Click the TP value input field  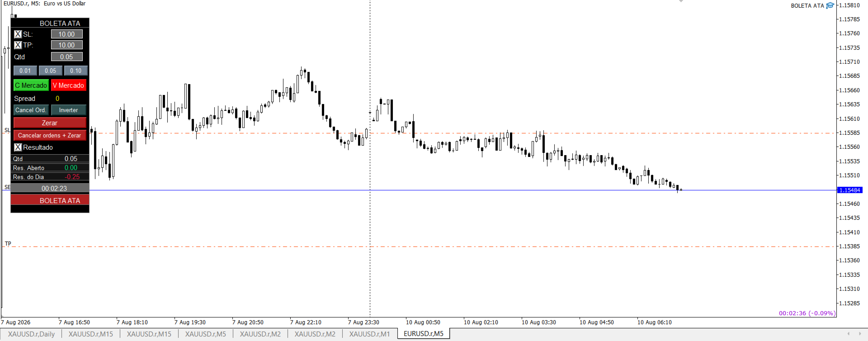pos(66,45)
